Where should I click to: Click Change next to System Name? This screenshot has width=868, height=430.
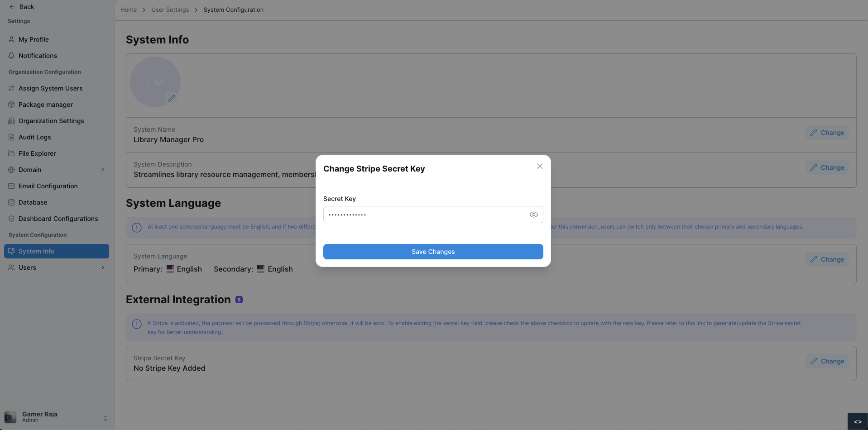coord(826,133)
